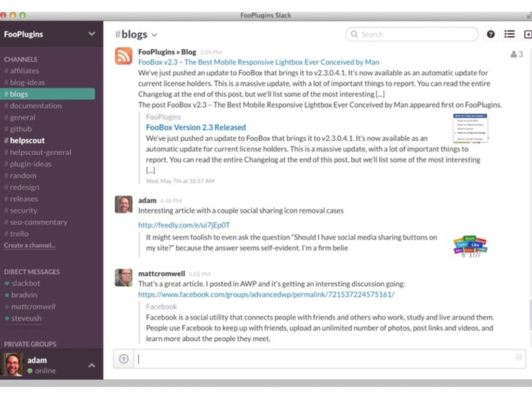The height and width of the screenshot is (399, 532).
Task: Click the FooPlugins attachment source label
Action: click(164, 117)
